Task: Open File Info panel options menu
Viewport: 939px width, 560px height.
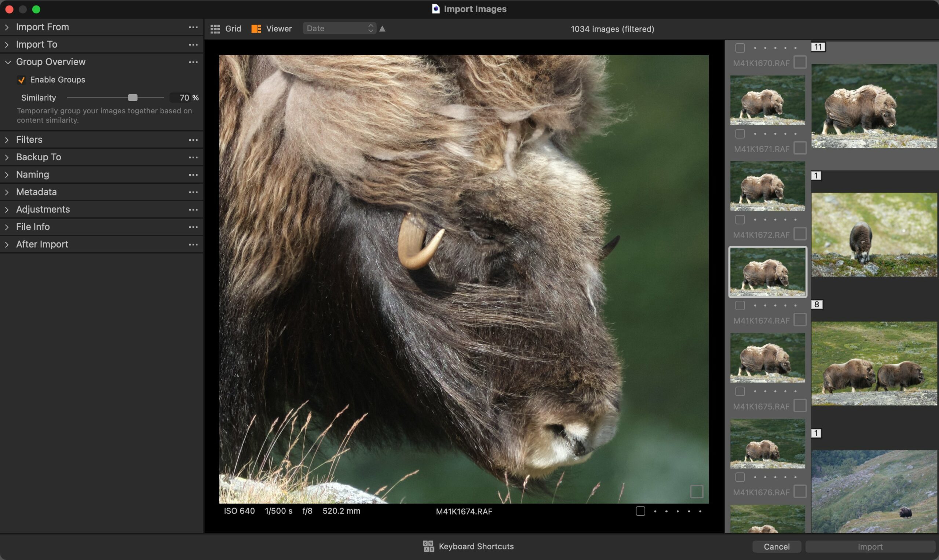Action: [x=193, y=227]
